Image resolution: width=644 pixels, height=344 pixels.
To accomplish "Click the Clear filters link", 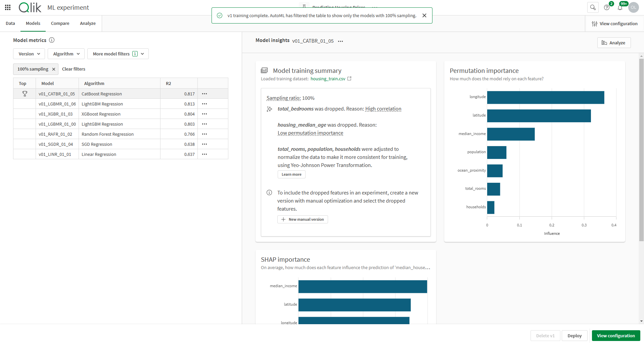I will (x=74, y=69).
